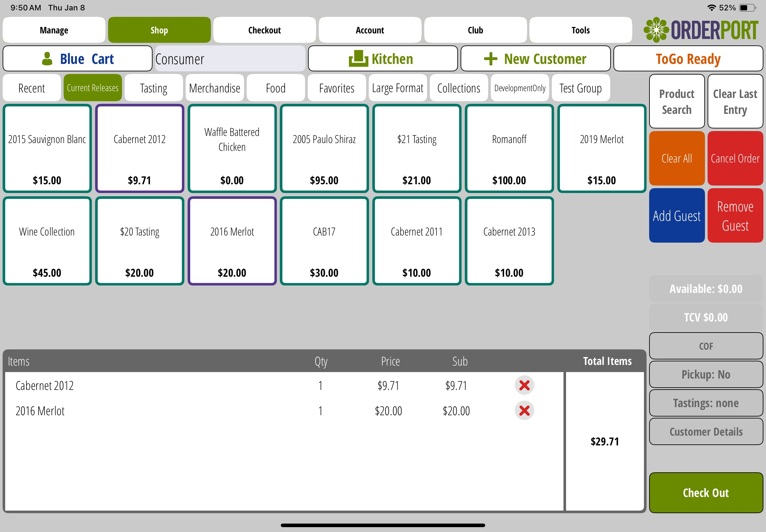Click the Kitchen tray icon
Image resolution: width=766 pixels, height=532 pixels.
click(x=358, y=59)
